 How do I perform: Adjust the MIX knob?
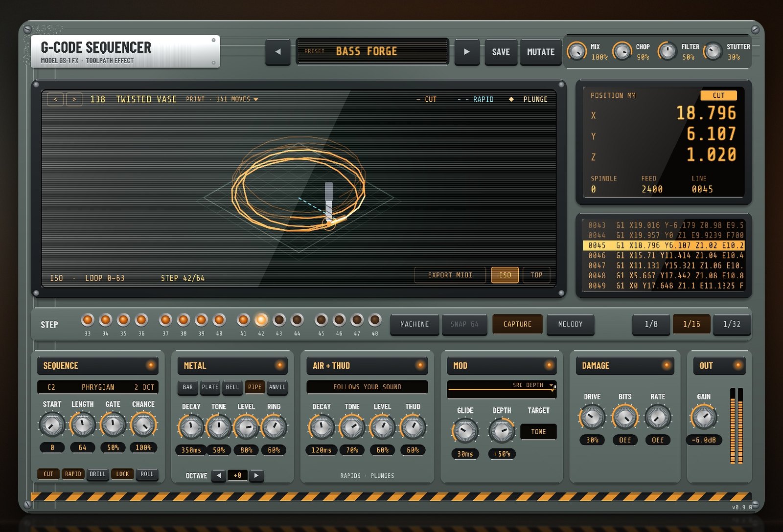(577, 51)
